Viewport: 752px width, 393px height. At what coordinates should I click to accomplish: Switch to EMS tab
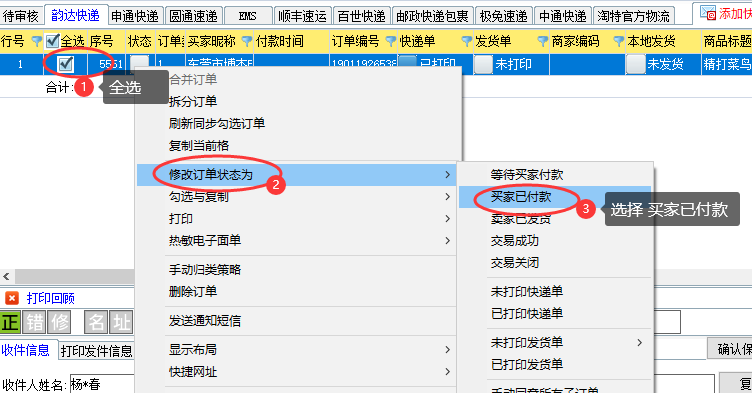pyautogui.click(x=248, y=16)
